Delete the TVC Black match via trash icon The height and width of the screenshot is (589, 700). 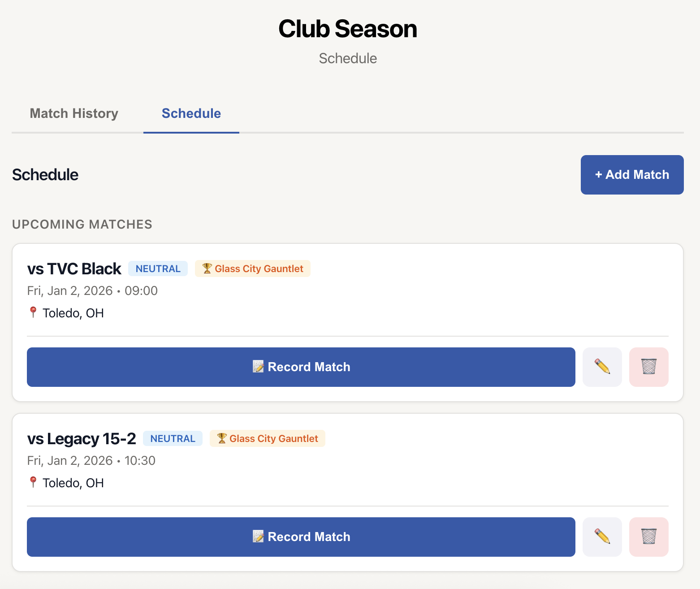tap(648, 367)
